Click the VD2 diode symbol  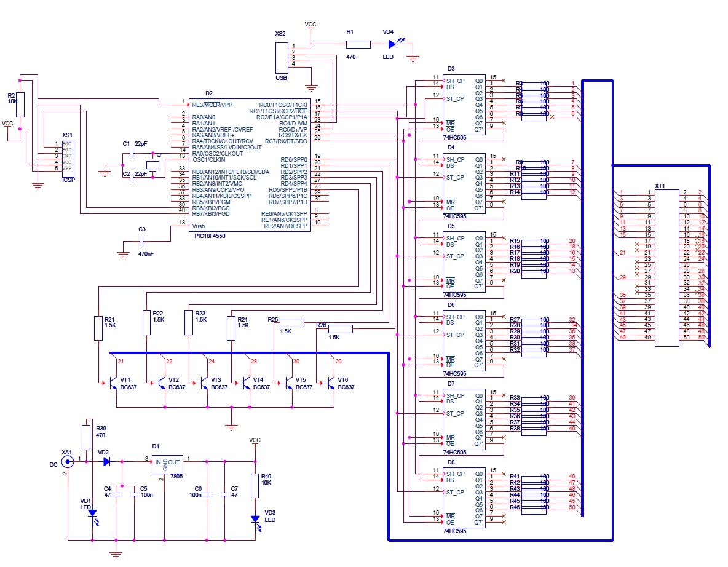point(107,462)
